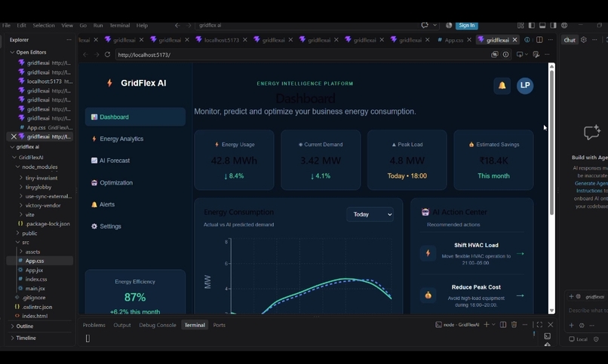Open the dashboard notification bell
608x364 pixels.
click(502, 85)
